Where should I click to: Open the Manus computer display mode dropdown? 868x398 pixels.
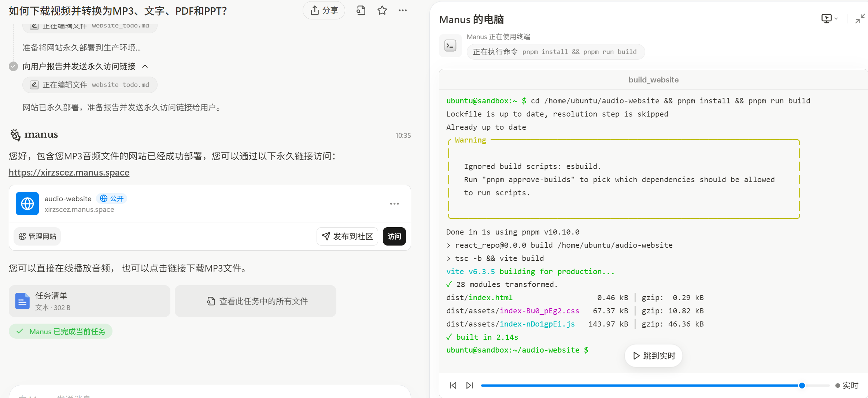[x=829, y=19]
